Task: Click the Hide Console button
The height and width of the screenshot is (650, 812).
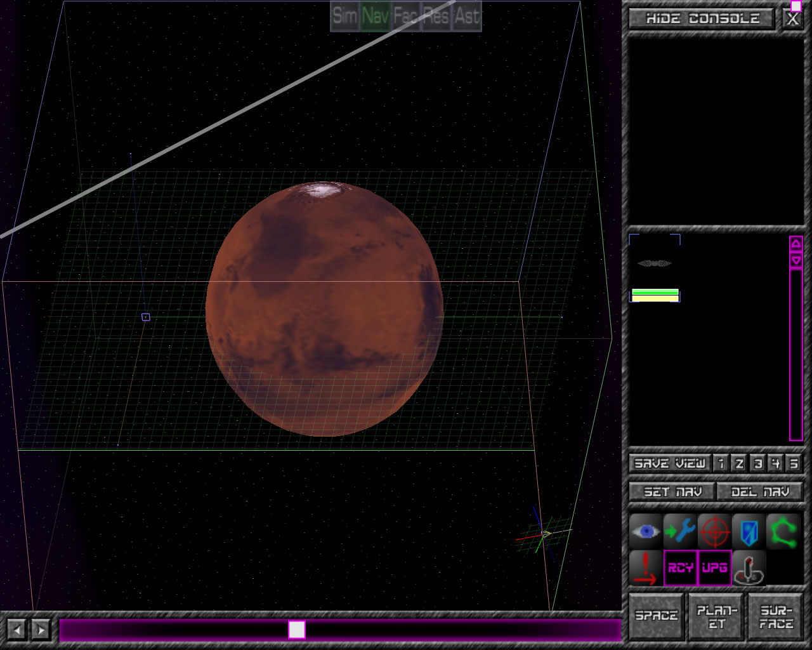Action: point(702,18)
